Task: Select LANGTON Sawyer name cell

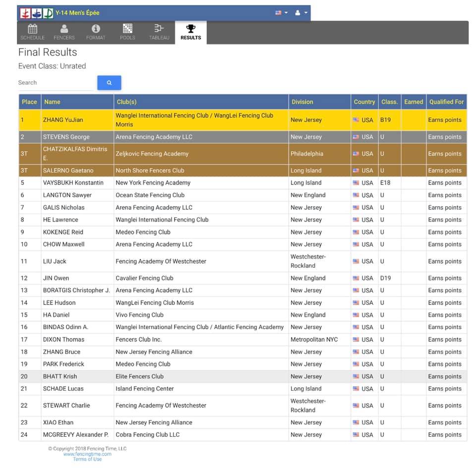Action: click(77, 195)
